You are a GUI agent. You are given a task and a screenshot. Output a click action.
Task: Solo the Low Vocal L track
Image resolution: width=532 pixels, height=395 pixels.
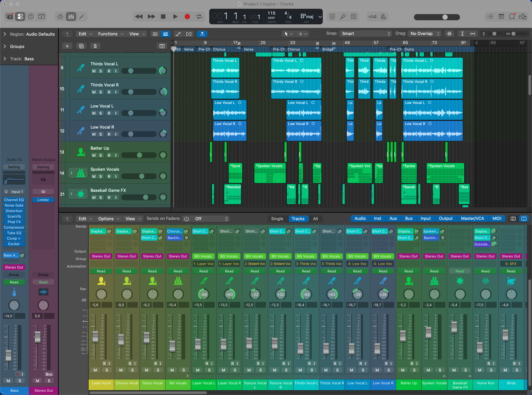(x=100, y=113)
